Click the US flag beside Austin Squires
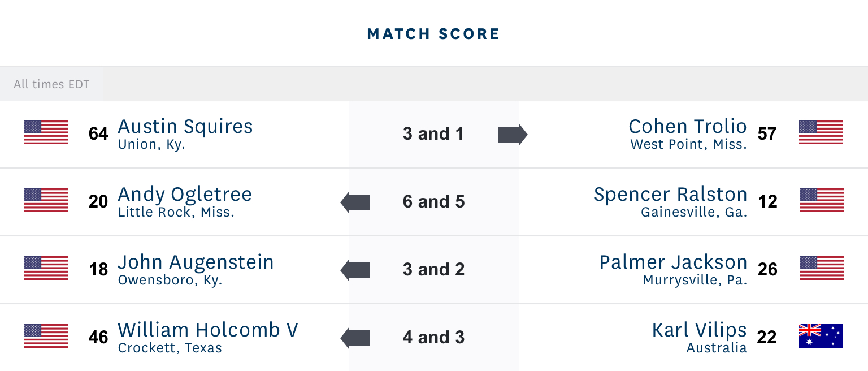The image size is (868, 371). click(x=46, y=132)
